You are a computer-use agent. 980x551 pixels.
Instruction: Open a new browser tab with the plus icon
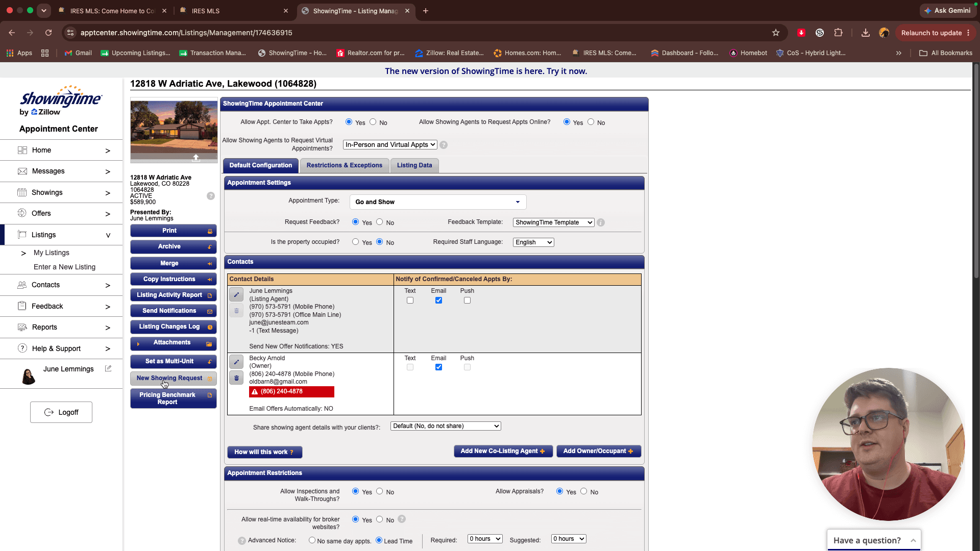click(x=426, y=11)
